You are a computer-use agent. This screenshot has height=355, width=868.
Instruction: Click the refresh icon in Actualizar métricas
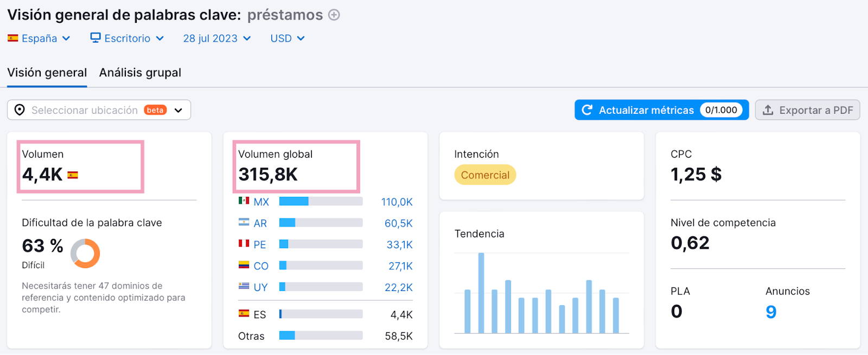click(x=587, y=110)
